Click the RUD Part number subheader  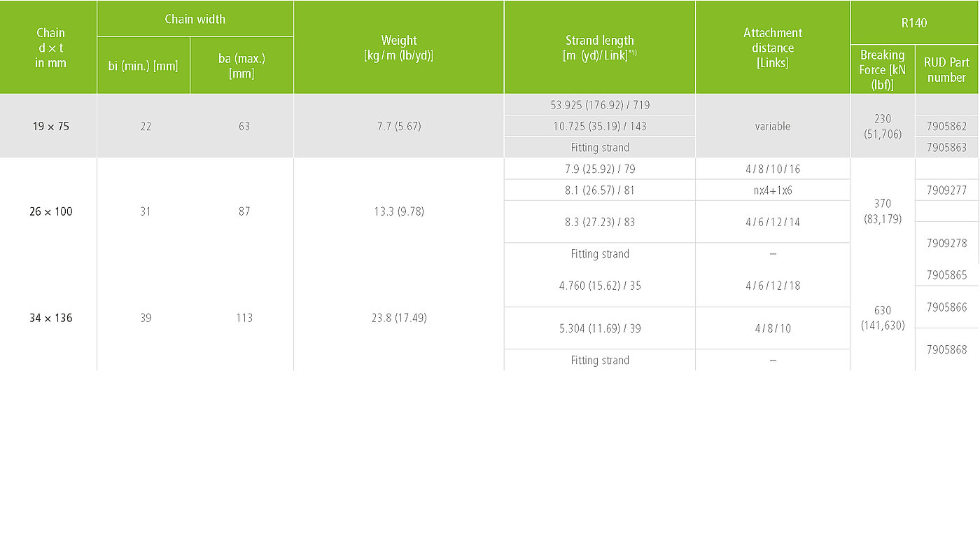[947, 69]
